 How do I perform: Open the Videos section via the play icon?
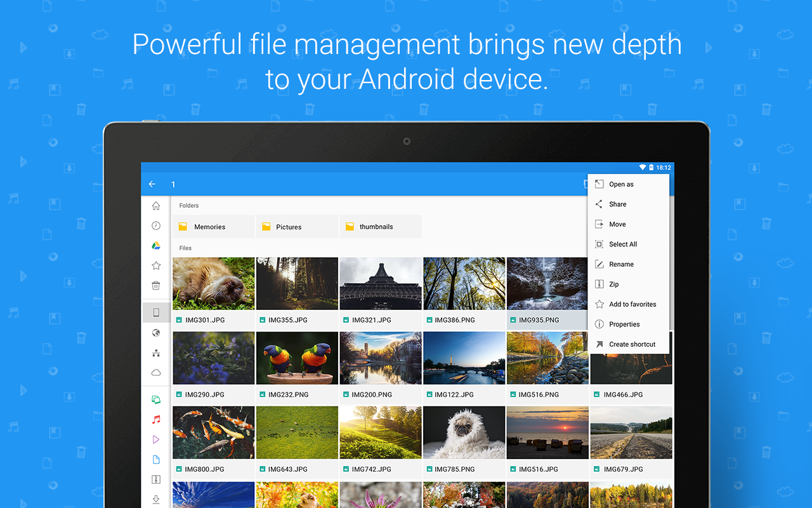pos(156,439)
